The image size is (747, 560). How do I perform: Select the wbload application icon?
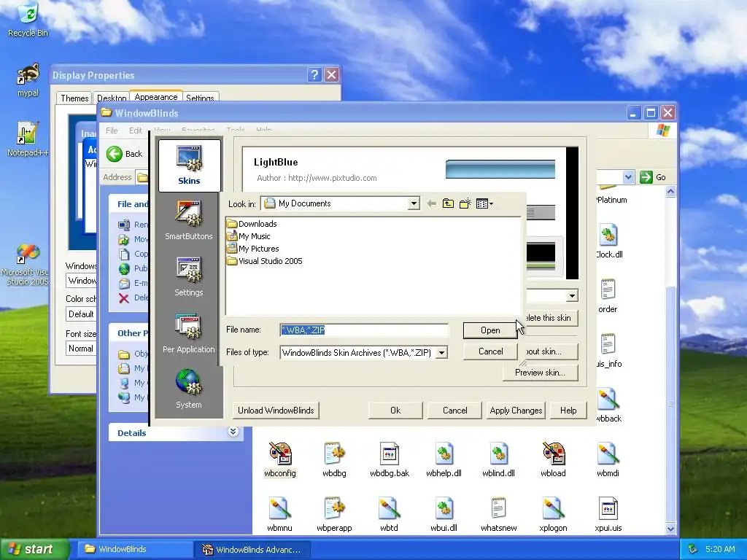553,459
